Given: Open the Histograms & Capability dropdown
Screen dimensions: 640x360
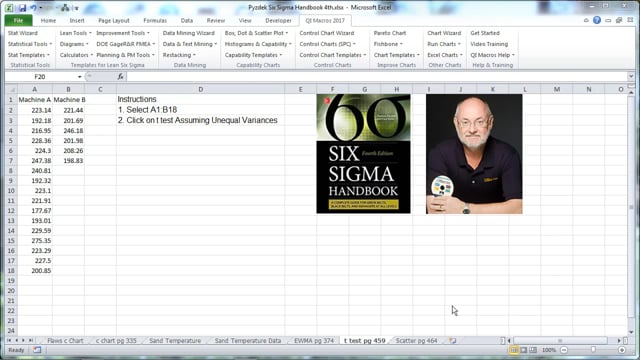Looking at the screenshot, I should [258, 44].
